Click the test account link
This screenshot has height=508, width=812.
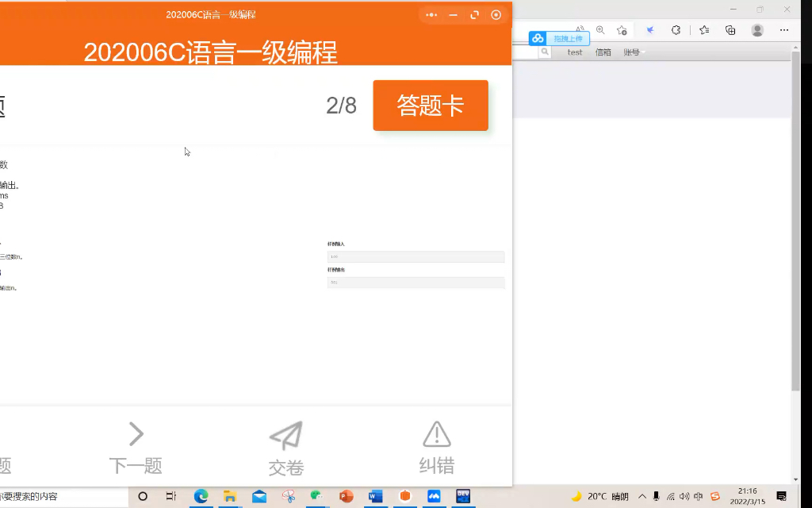575,52
